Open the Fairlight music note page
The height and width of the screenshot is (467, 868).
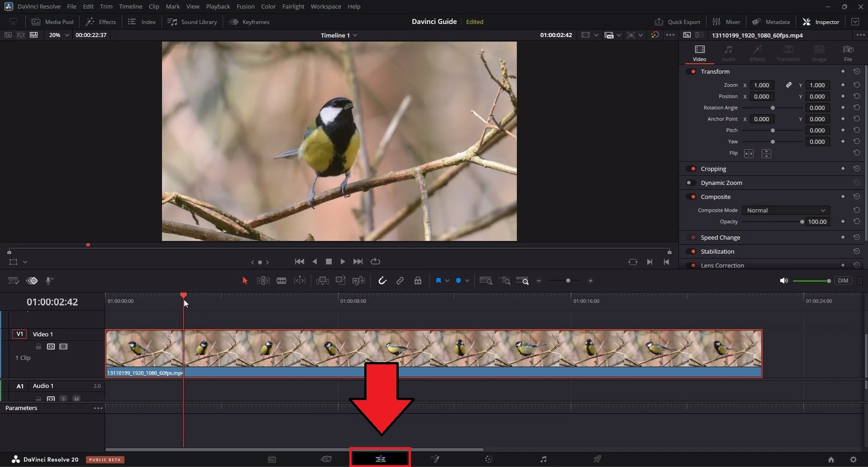pos(543,459)
